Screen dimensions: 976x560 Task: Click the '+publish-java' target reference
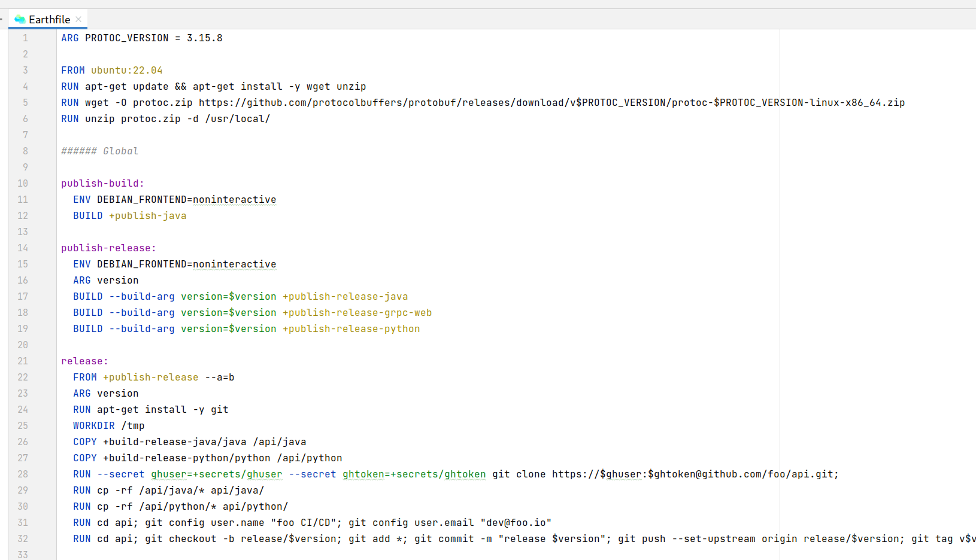[148, 215]
